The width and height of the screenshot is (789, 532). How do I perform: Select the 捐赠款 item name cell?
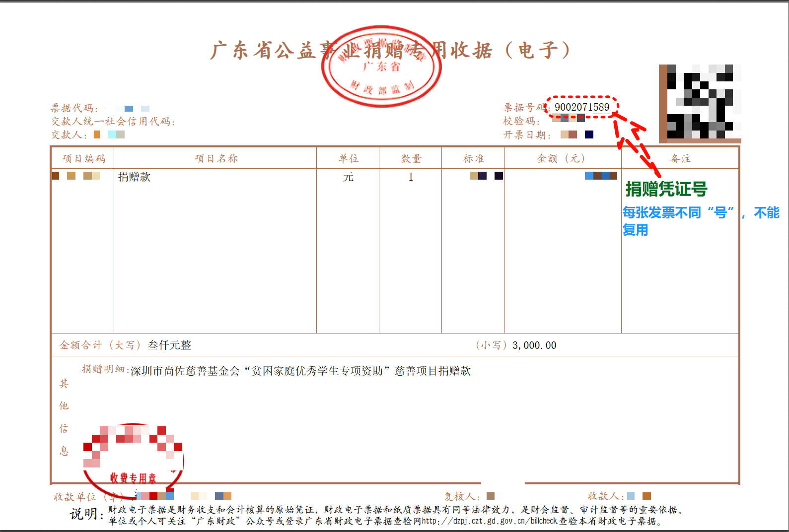click(134, 177)
